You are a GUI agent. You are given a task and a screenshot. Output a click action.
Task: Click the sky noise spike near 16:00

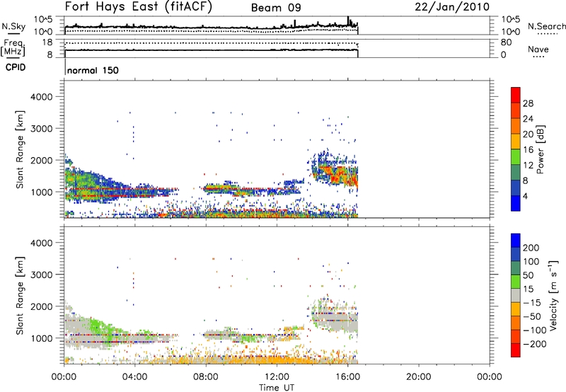[348, 21]
